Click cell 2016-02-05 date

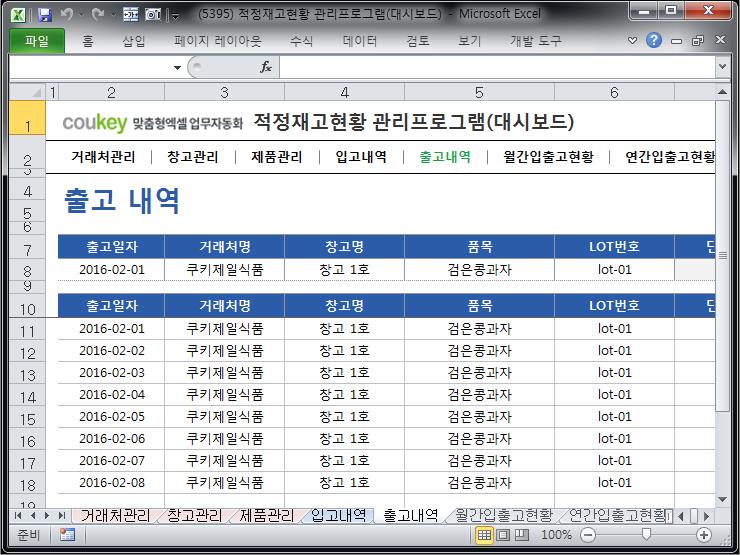112,417
